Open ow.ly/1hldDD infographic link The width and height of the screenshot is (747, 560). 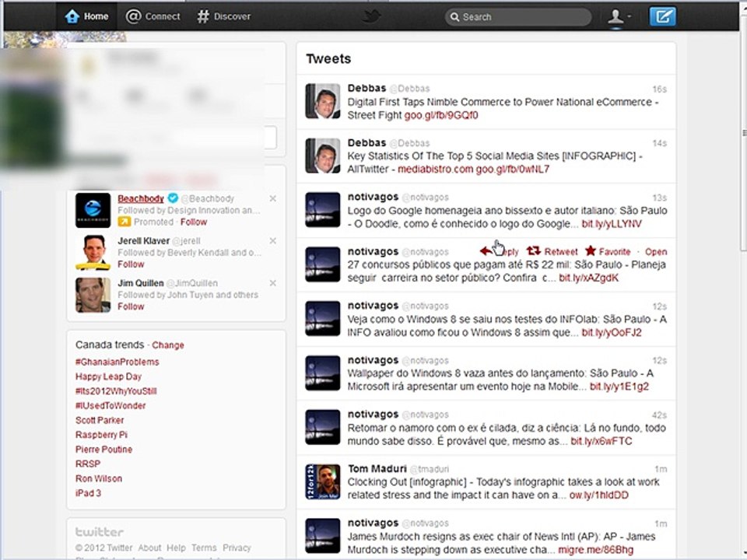[599, 495]
